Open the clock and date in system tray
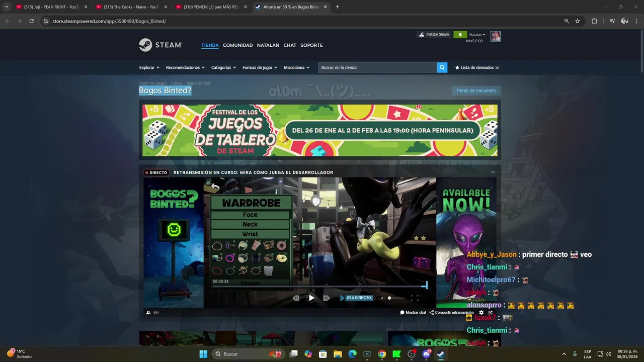The width and height of the screenshot is (644, 362). tap(627, 354)
